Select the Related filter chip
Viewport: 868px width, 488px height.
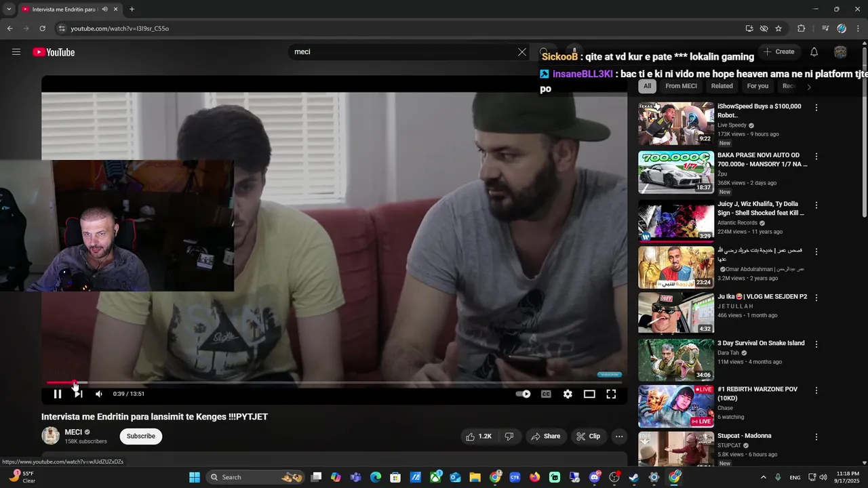click(x=722, y=86)
